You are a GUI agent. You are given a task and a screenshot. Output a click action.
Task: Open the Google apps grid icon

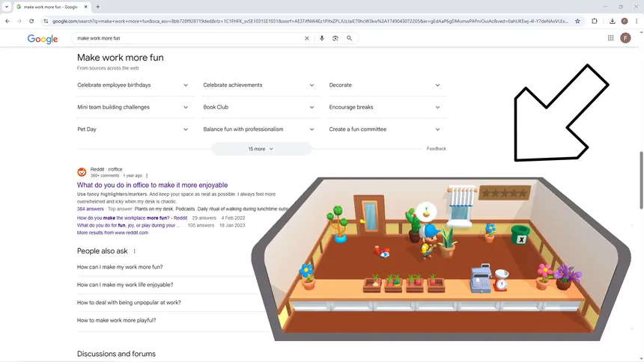click(611, 37)
